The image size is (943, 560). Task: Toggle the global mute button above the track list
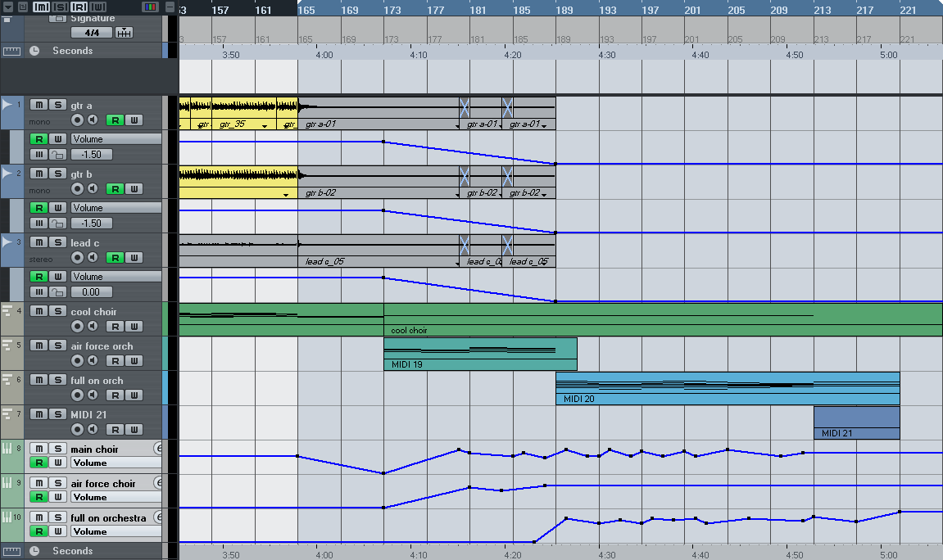pos(41,7)
